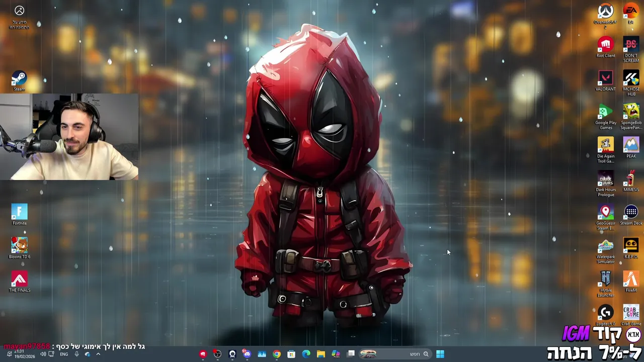Open the webcam app taskbar icon
Viewport: 644px width, 362px height.
(232, 354)
